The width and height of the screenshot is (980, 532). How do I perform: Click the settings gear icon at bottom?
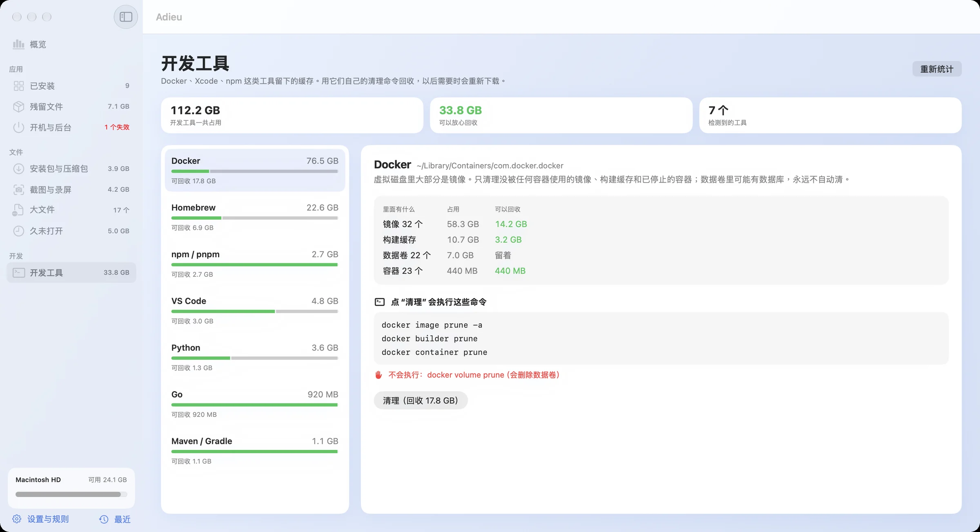(x=17, y=519)
